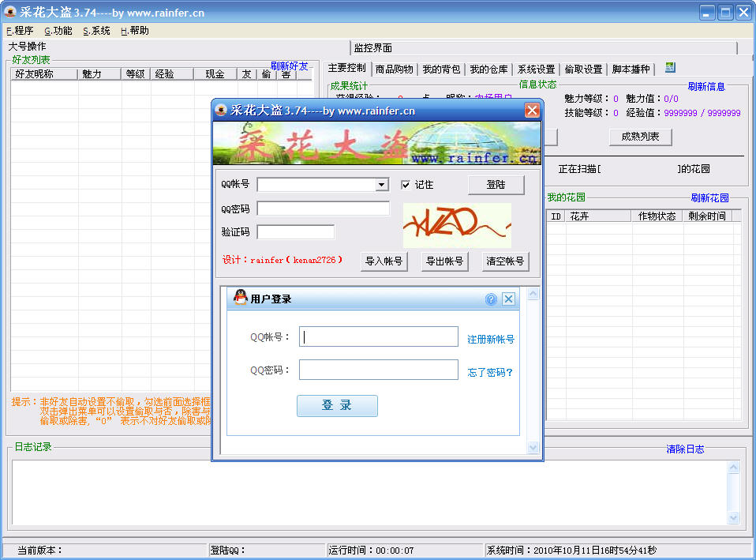
Task: Switch to the 系统设置 tab
Action: coord(536,70)
